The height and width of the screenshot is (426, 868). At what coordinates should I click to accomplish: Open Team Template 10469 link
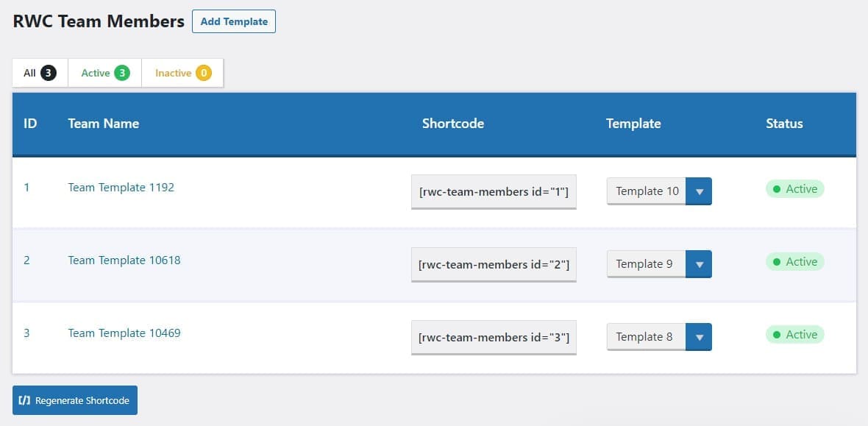point(124,333)
